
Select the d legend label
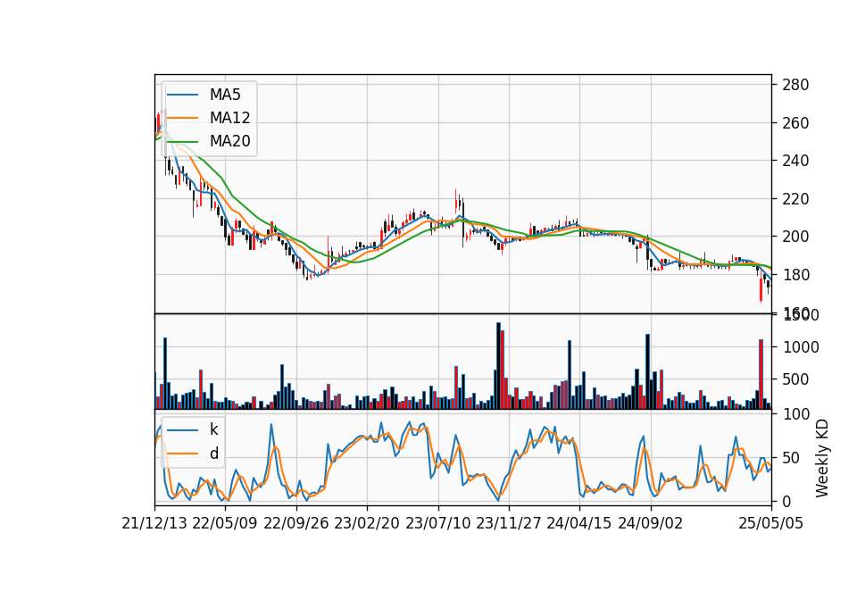pos(214,454)
